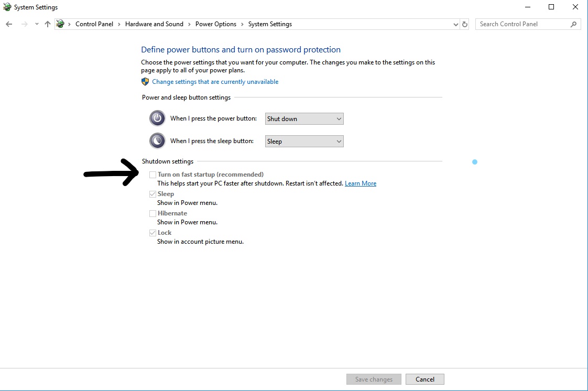Click the Save changes button
The width and height of the screenshot is (588, 391).
[374, 379]
